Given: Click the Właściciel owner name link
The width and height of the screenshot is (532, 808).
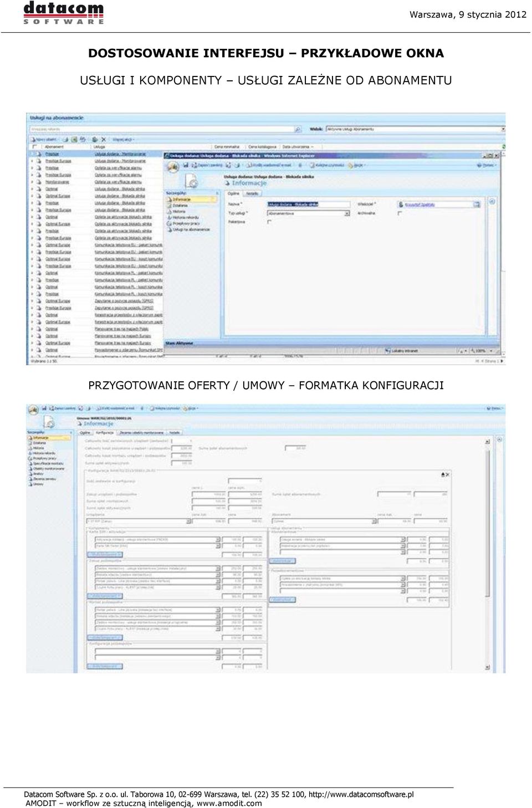Looking at the screenshot, I should pos(420,204).
